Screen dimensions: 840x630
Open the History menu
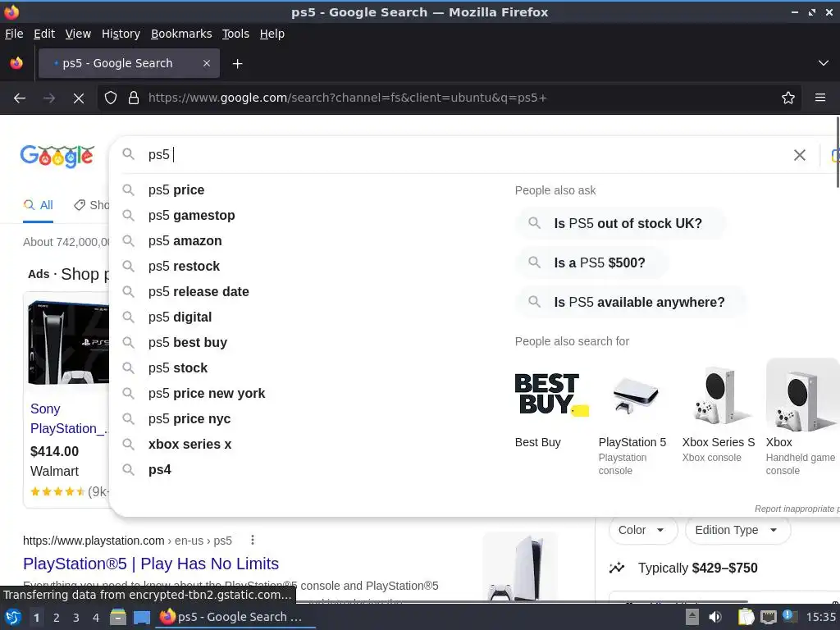pyautogui.click(x=121, y=34)
